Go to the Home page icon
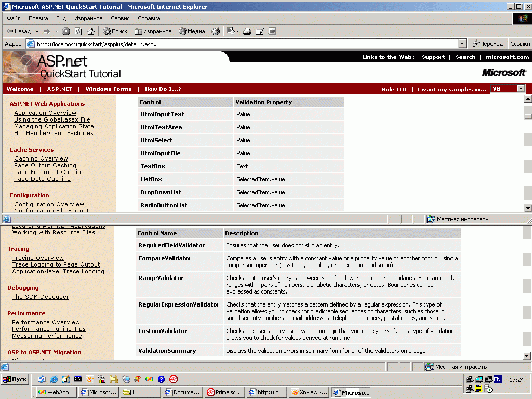The width and height of the screenshot is (532, 399). click(91, 31)
